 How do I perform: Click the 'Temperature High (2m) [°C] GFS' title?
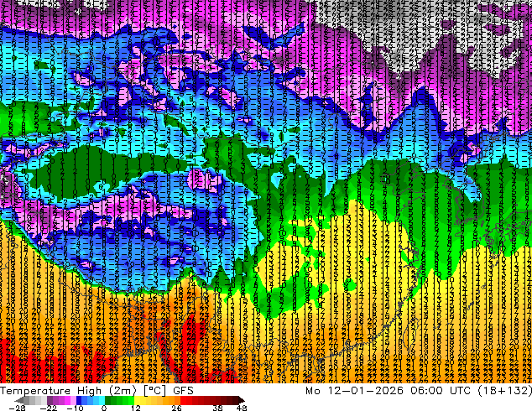tap(96, 391)
